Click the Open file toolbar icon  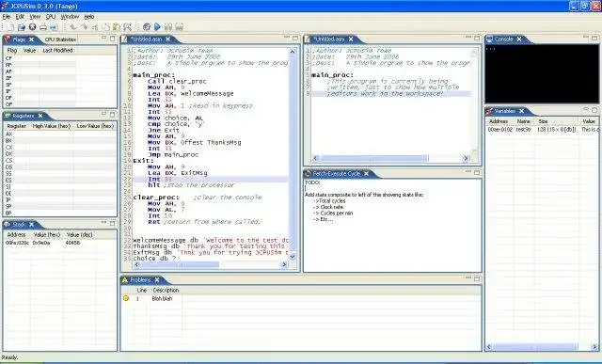[22, 27]
